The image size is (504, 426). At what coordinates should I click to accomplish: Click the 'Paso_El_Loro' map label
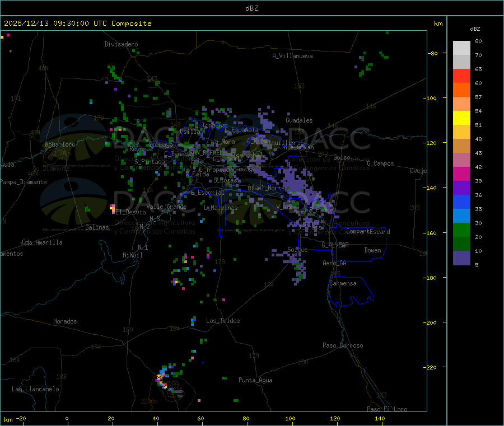[x=387, y=409]
